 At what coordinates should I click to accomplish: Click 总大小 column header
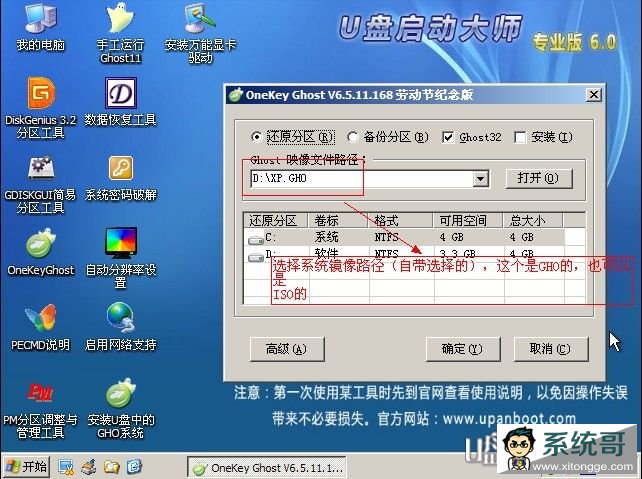tap(533, 221)
